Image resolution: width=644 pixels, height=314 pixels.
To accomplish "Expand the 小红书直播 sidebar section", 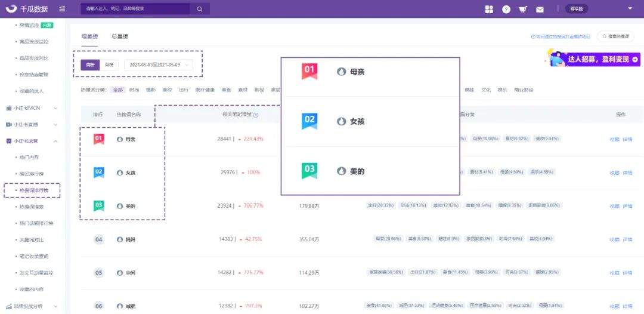I will [55, 125].
